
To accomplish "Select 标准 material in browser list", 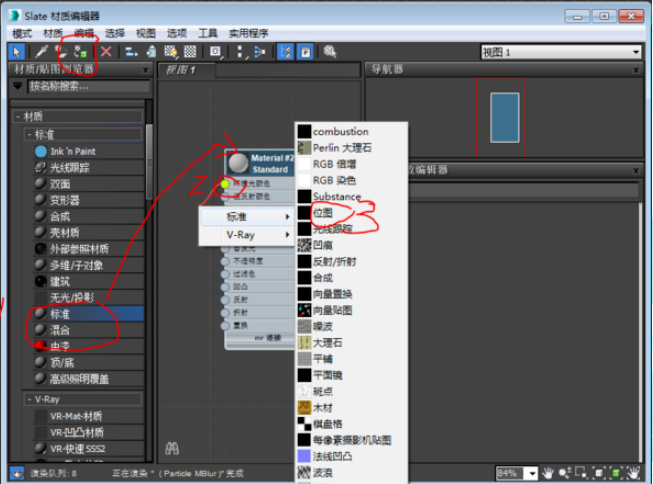I will pyautogui.click(x=88, y=314).
